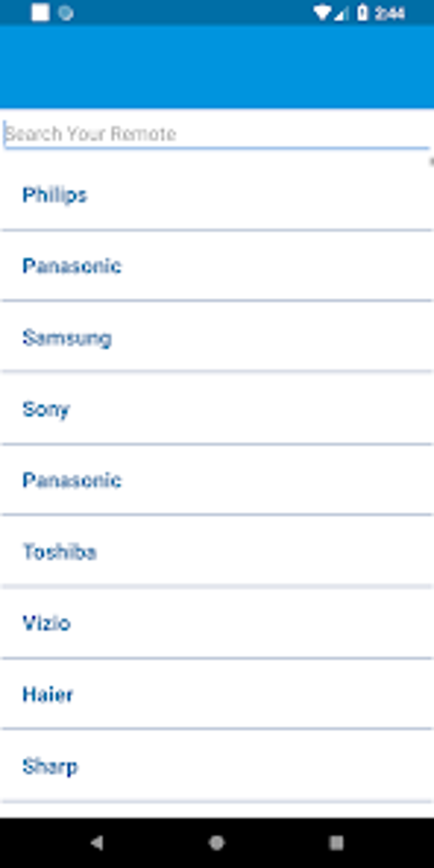Viewport: 434px width, 868px height.
Task: Tap the battery status icon
Action: tap(362, 13)
